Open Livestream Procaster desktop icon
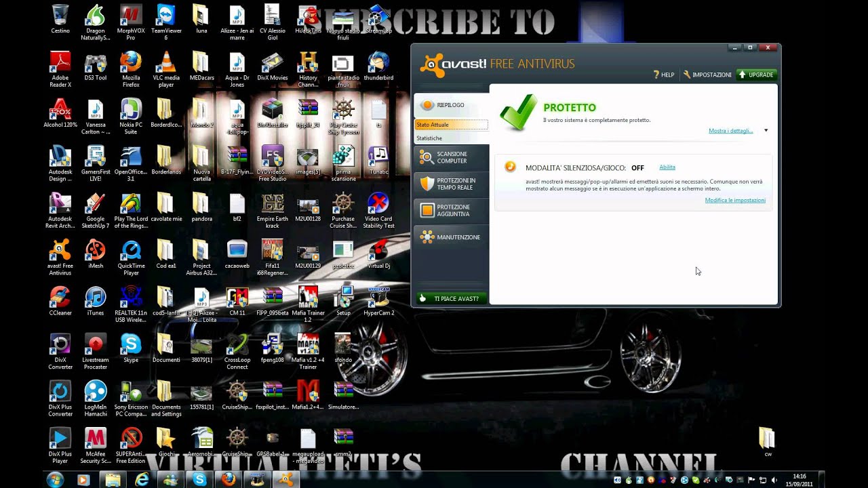Viewport: 868px width, 488px height. click(96, 352)
